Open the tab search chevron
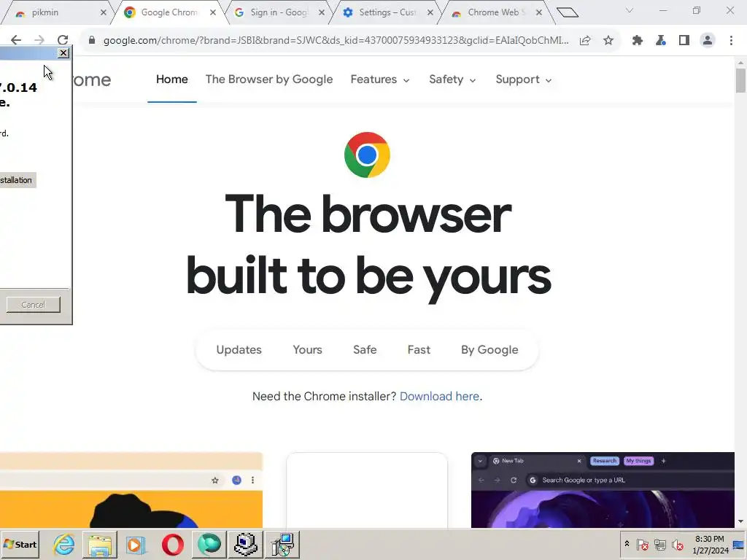The width and height of the screenshot is (747, 560). click(630, 10)
